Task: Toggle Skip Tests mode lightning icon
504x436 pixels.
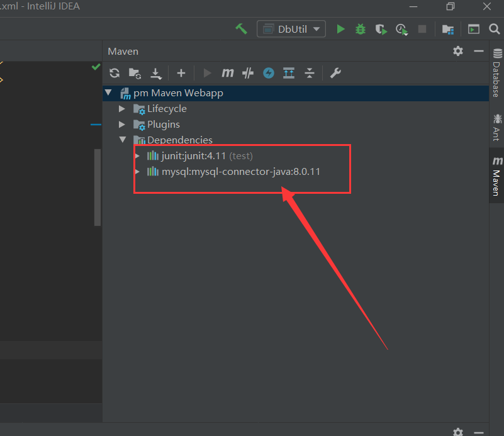Action: [x=269, y=73]
